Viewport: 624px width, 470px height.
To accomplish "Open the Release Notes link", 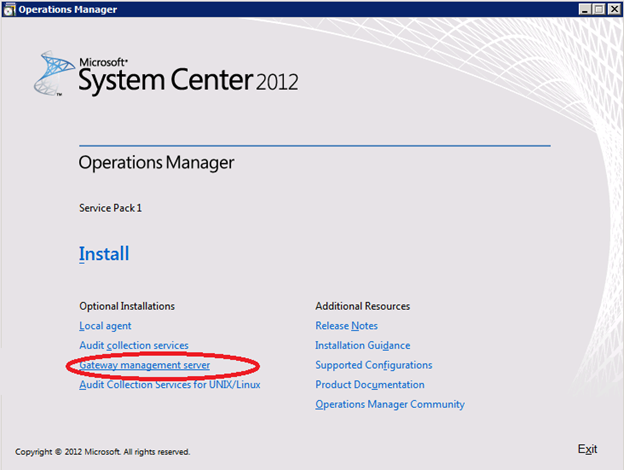I will (x=346, y=326).
